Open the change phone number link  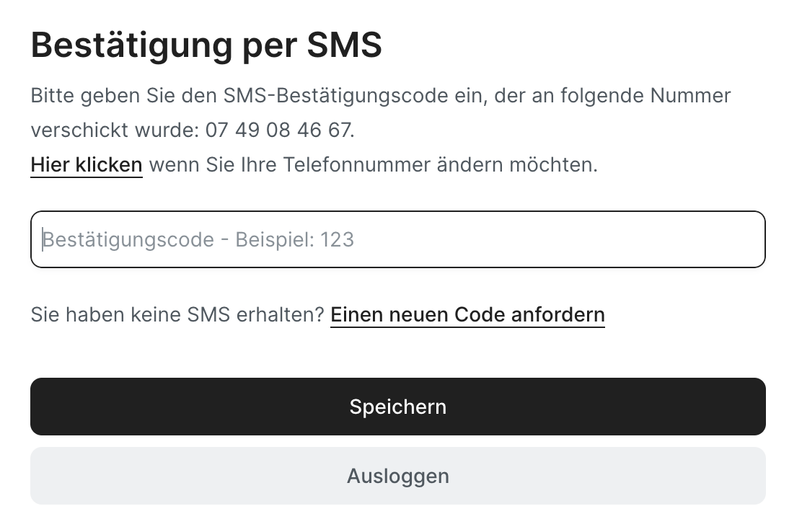pyautogui.click(x=87, y=165)
